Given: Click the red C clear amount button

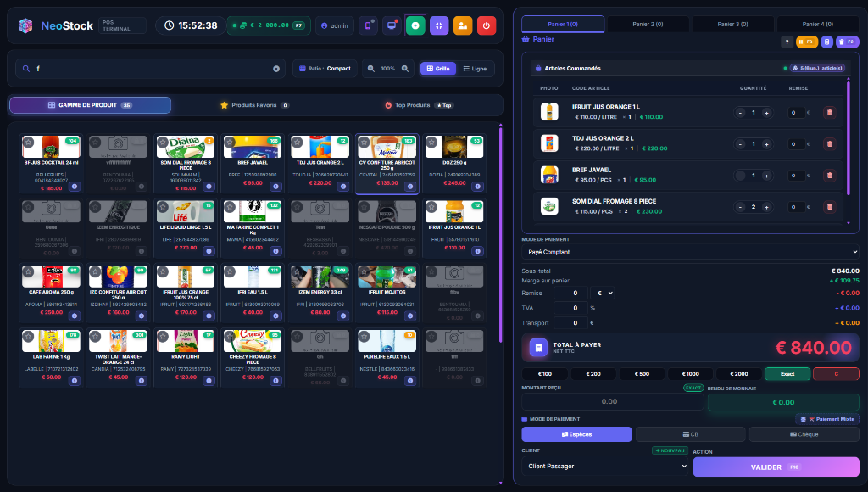Looking at the screenshot, I should (x=836, y=374).
